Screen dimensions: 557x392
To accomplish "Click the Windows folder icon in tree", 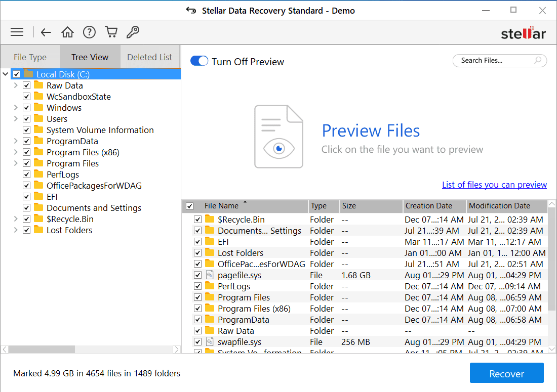I will 38,108.
